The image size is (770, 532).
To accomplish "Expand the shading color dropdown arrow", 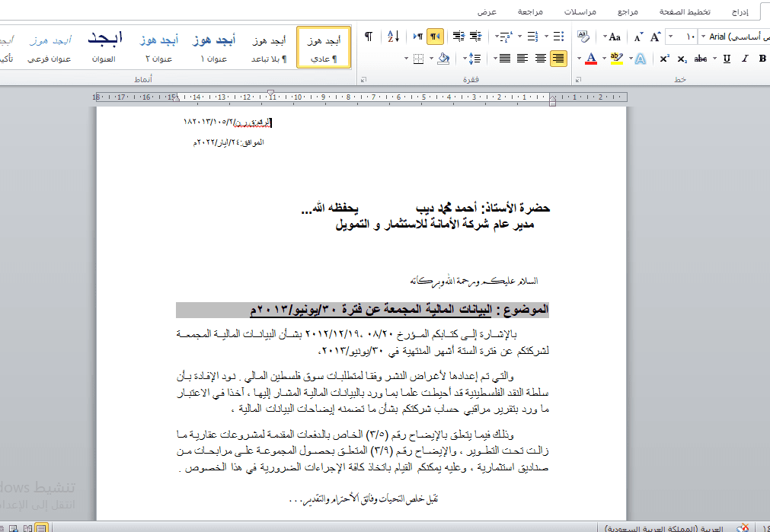I will coord(432,59).
